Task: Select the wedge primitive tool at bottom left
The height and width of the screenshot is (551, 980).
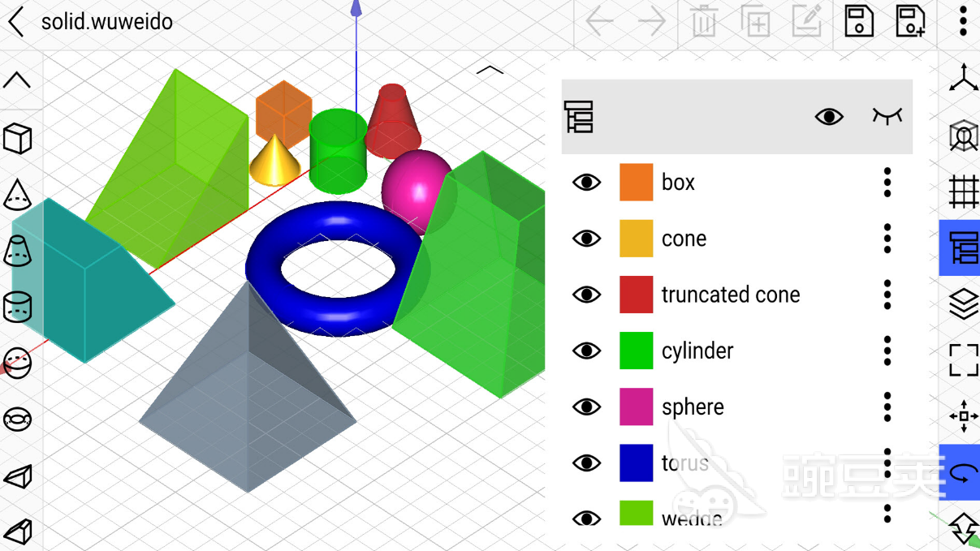Action: [18, 532]
